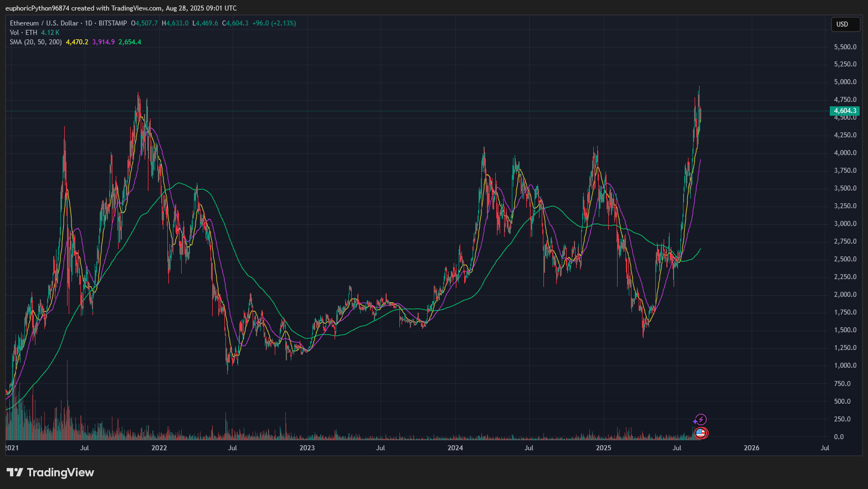The height and width of the screenshot is (489, 868).
Task: Click the yellow SMA value 4,470.2
Action: 77,42
